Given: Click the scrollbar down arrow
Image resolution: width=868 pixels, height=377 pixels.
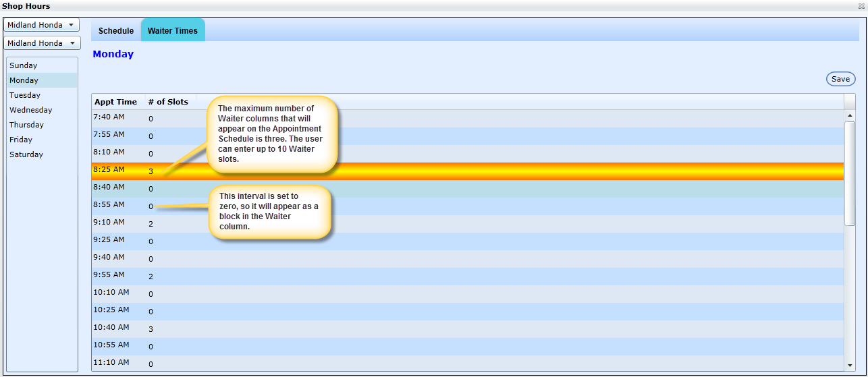Looking at the screenshot, I should [850, 365].
